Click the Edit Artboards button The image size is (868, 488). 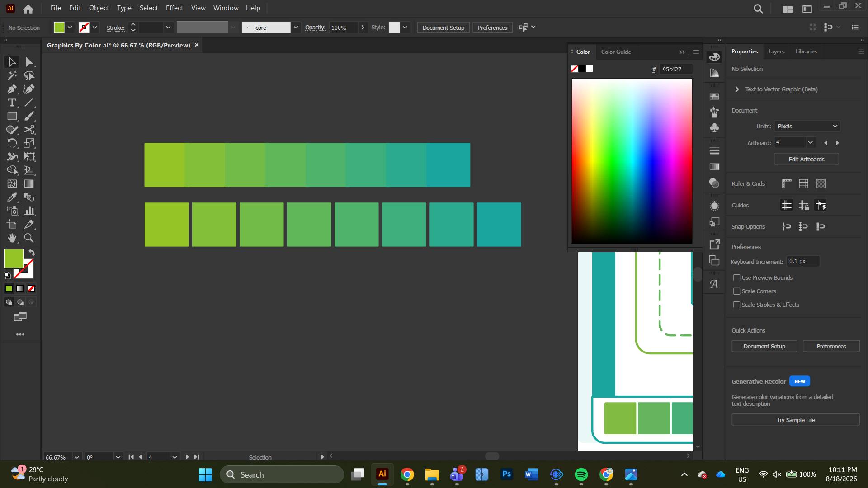click(807, 159)
